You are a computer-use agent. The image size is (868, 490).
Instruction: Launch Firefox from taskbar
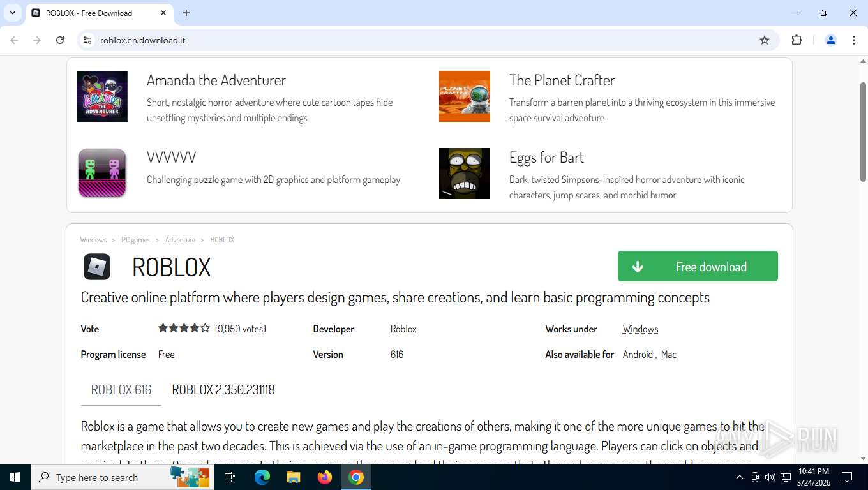point(325,477)
